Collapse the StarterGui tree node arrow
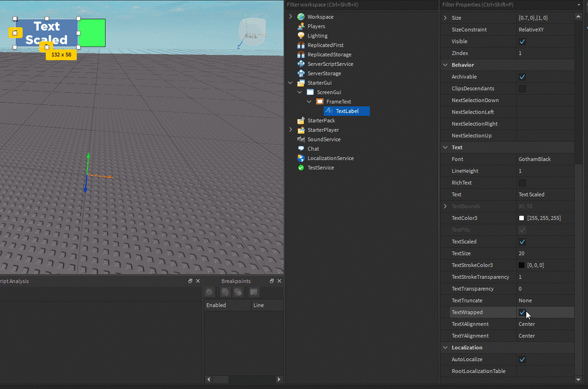The image size is (588, 389). click(291, 83)
